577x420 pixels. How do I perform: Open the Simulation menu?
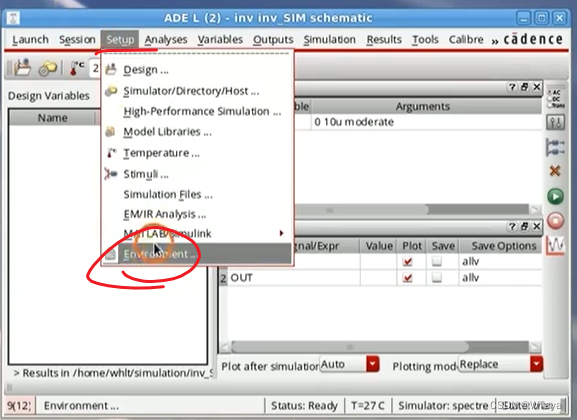coord(329,39)
